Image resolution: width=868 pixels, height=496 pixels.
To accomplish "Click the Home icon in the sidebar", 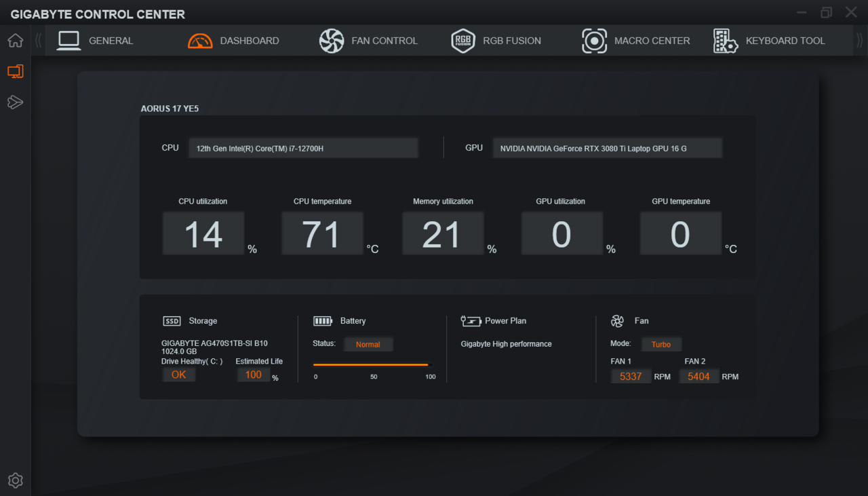I will pos(15,41).
